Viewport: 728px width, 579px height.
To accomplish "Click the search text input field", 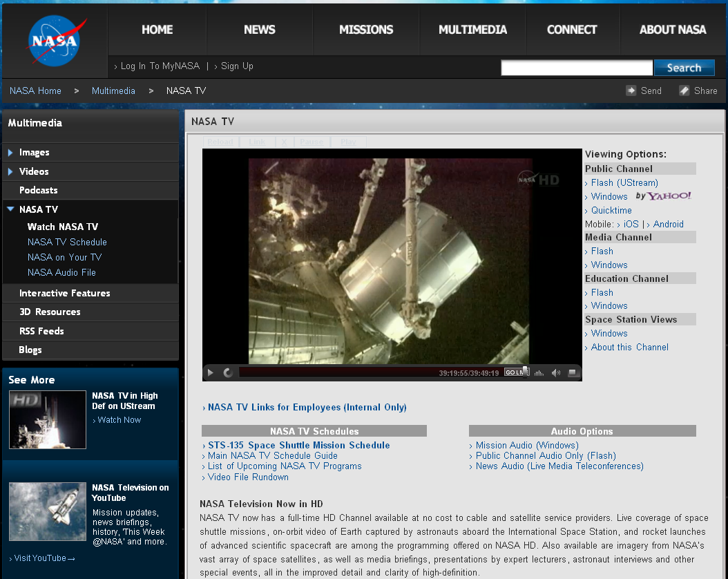I will pos(576,68).
